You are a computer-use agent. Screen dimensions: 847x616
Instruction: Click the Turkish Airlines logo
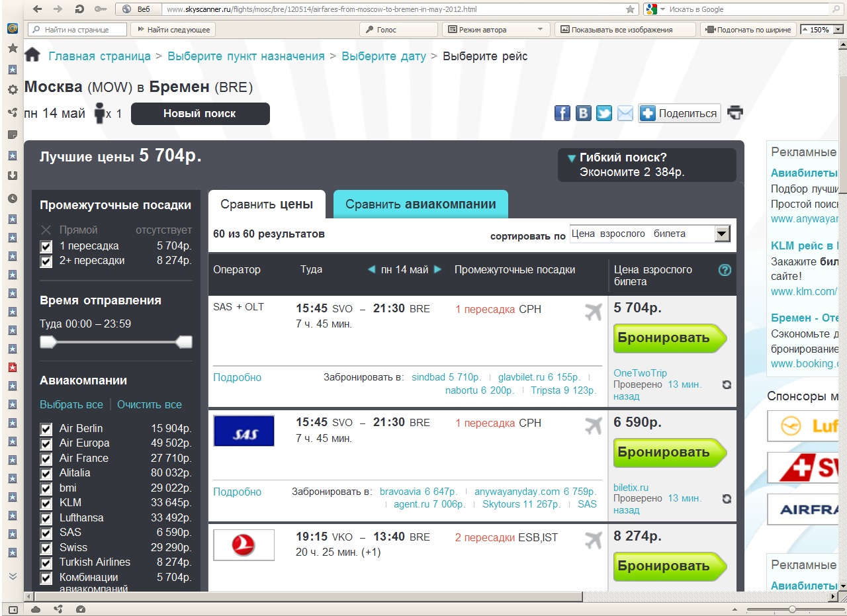[x=244, y=545]
